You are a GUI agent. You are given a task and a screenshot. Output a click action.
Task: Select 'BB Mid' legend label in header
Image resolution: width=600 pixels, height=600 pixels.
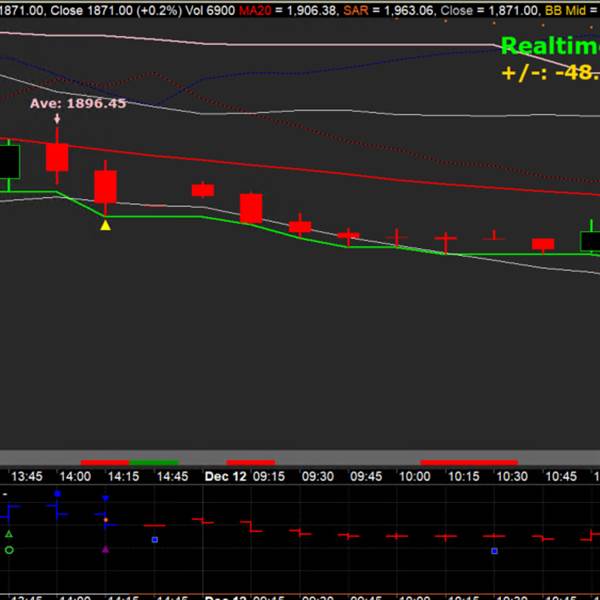click(x=565, y=10)
